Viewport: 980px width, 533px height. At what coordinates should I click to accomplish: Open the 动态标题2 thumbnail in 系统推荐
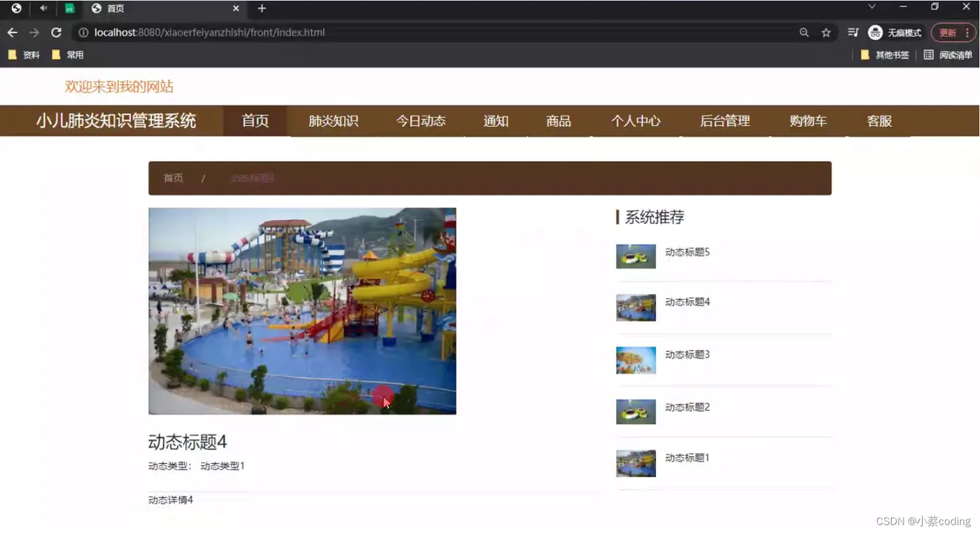pyautogui.click(x=636, y=412)
